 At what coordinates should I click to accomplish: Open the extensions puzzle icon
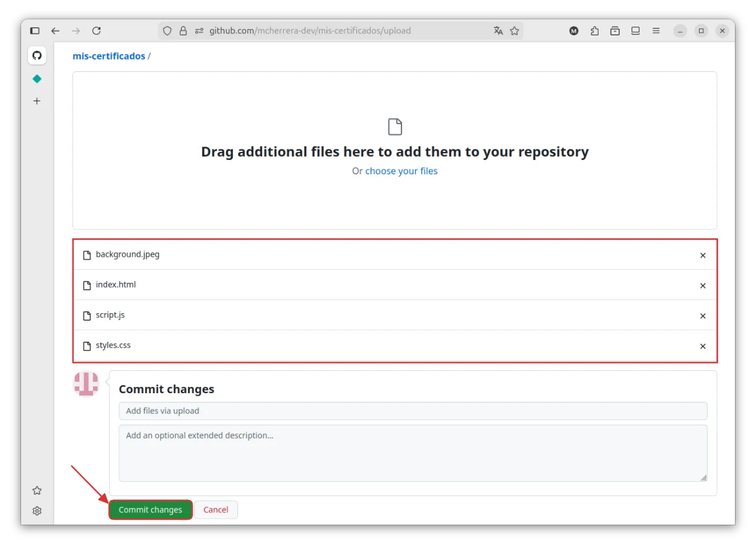pos(594,30)
